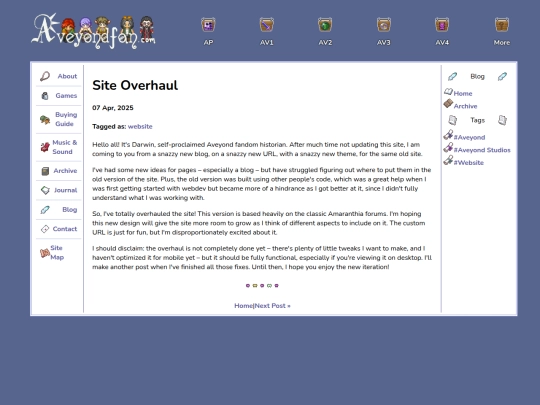
Task: Click the magnifier icon beside About
Action: pos(45,76)
